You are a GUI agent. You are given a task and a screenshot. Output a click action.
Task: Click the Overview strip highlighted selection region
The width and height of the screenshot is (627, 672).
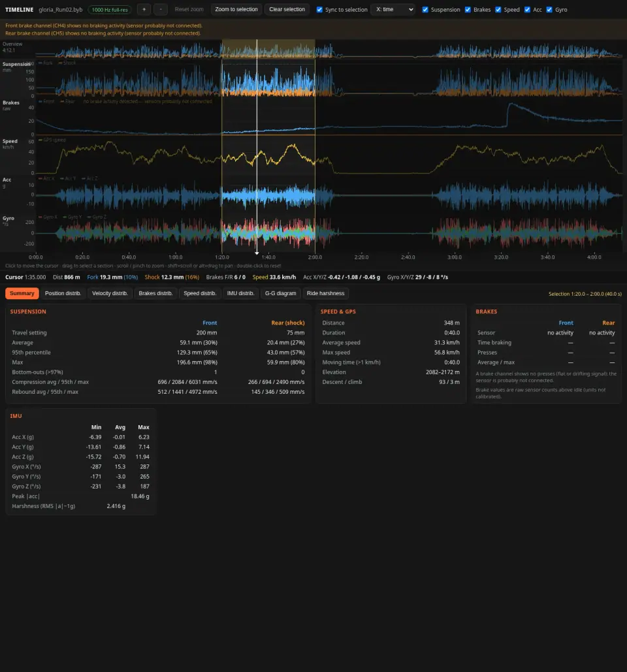coord(268,49)
